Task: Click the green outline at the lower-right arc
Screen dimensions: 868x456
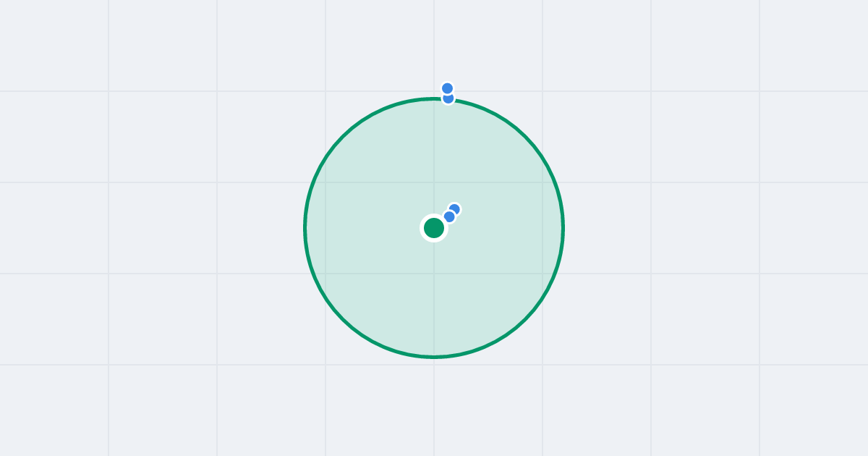Action: click(525, 319)
